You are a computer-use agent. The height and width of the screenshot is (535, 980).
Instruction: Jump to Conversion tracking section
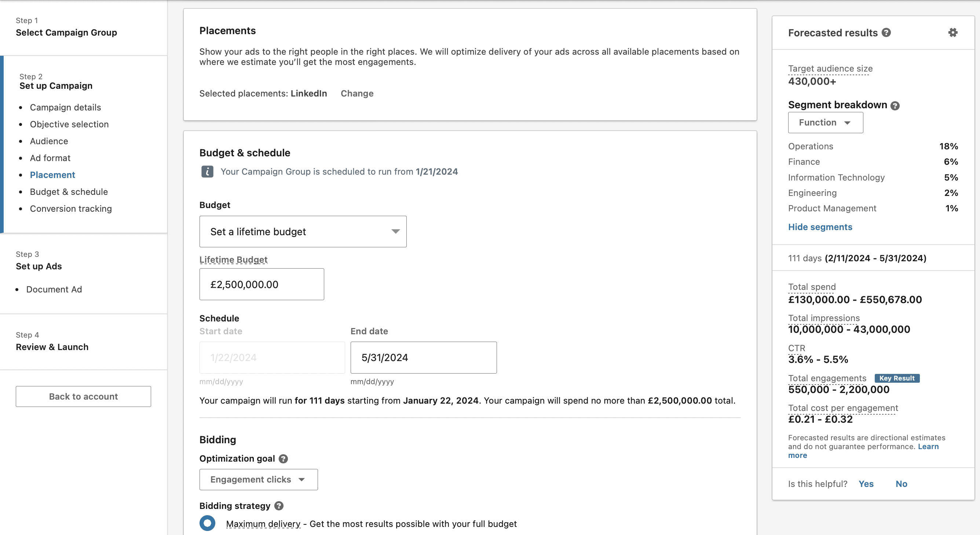pyautogui.click(x=71, y=208)
